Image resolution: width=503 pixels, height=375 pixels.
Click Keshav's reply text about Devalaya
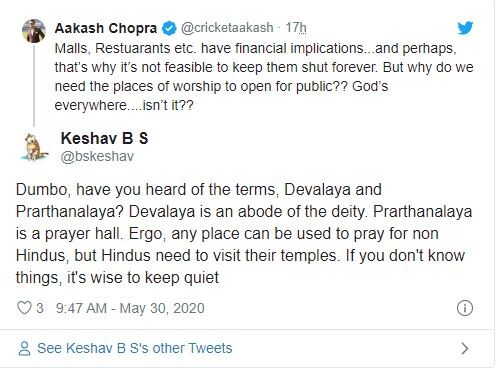244,233
